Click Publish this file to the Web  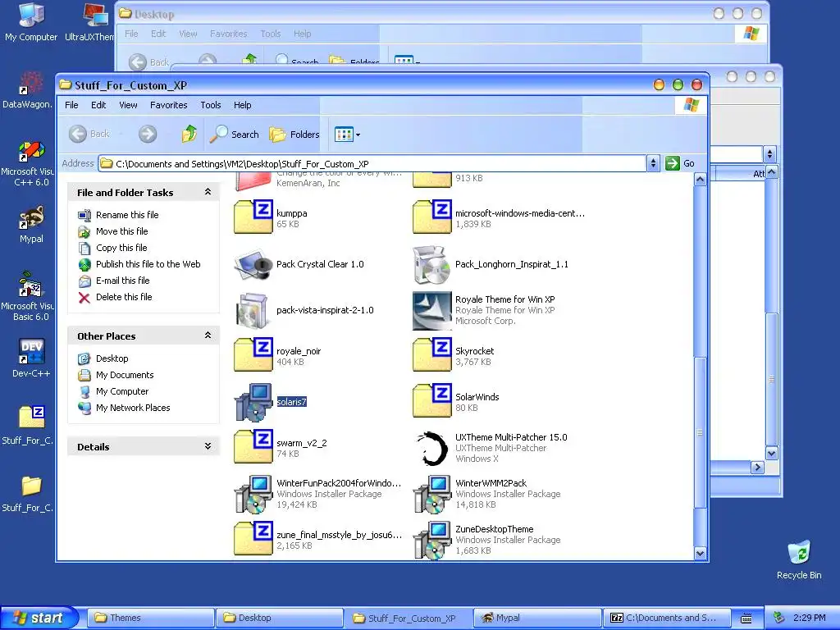pos(148,264)
